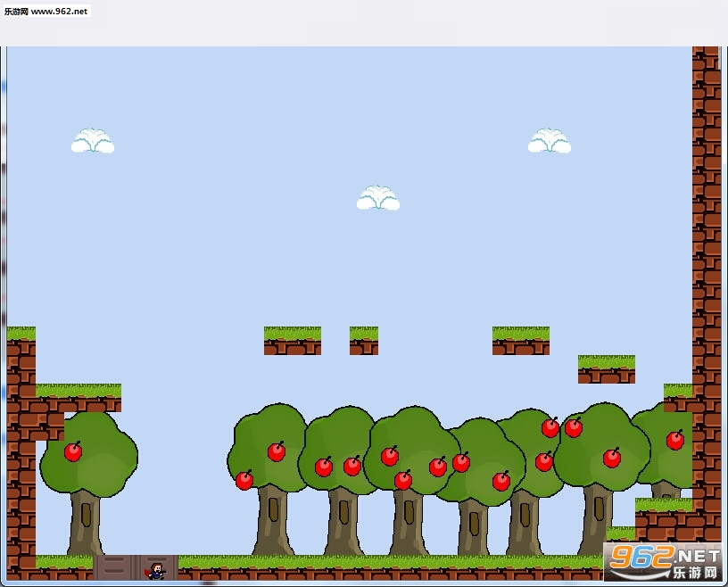This screenshot has width=728, height=587.
Task: Click the gray stone block left of the character
Action: (x=114, y=567)
